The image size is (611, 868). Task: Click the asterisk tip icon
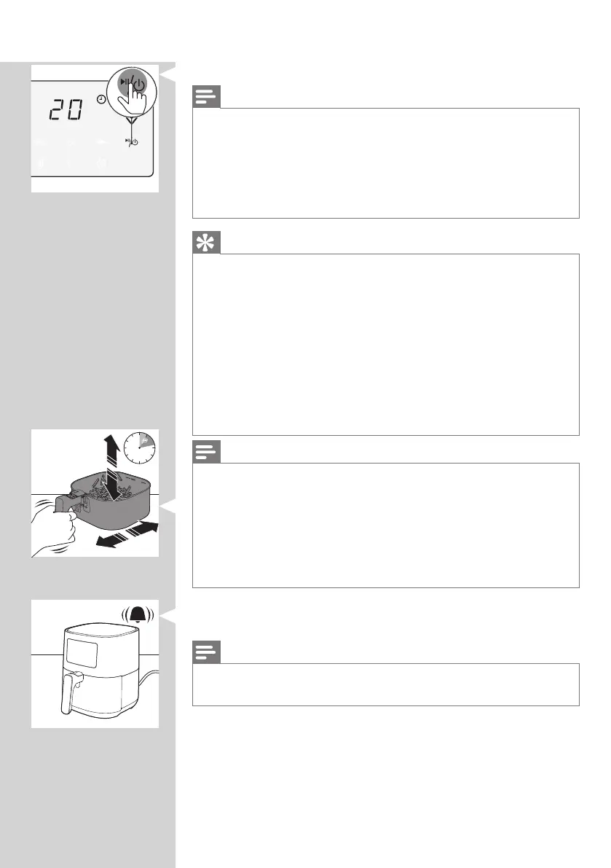click(206, 243)
